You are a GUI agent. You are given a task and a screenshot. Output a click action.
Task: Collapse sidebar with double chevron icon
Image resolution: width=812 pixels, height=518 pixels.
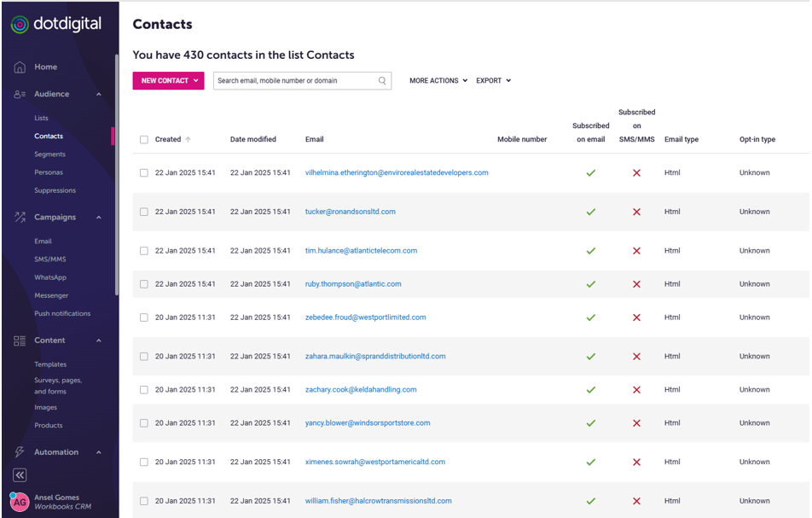click(x=20, y=475)
